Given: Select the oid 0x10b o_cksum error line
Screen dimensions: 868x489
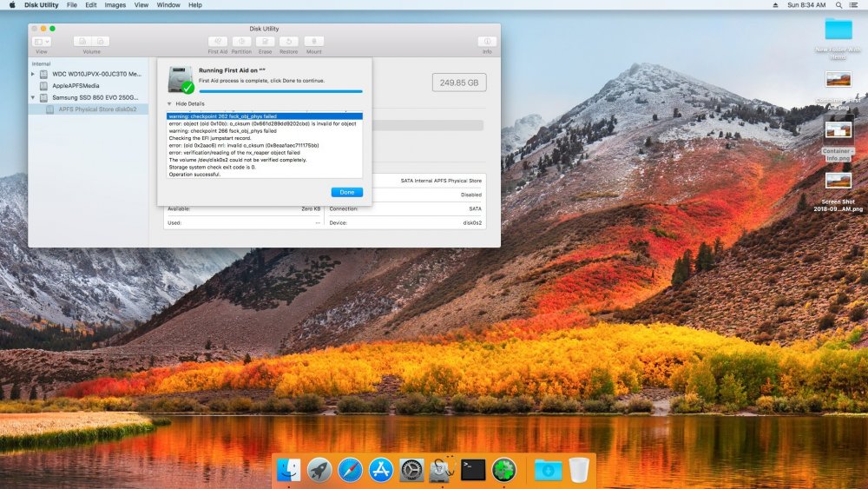Looking at the screenshot, I should click(265, 123).
